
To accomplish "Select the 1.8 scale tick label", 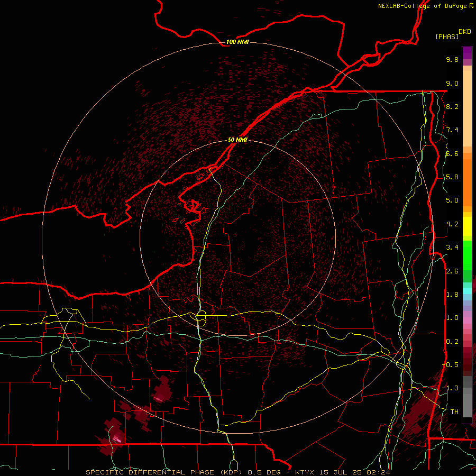I will point(452,295).
